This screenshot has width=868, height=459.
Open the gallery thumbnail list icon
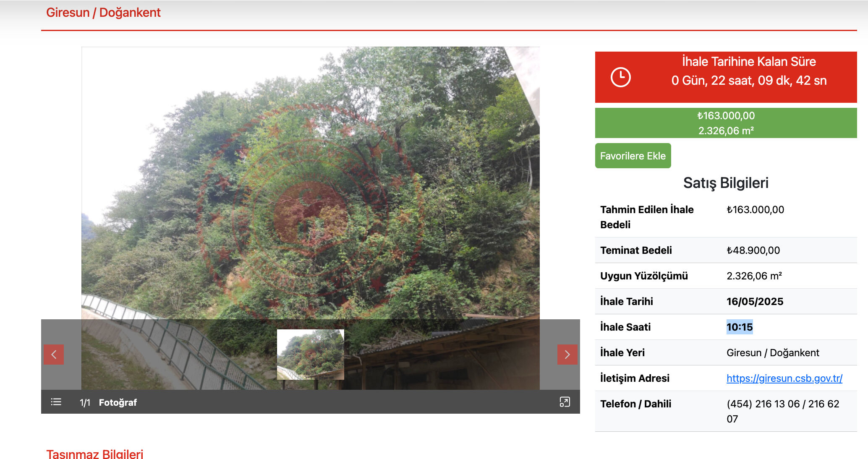pos(56,402)
